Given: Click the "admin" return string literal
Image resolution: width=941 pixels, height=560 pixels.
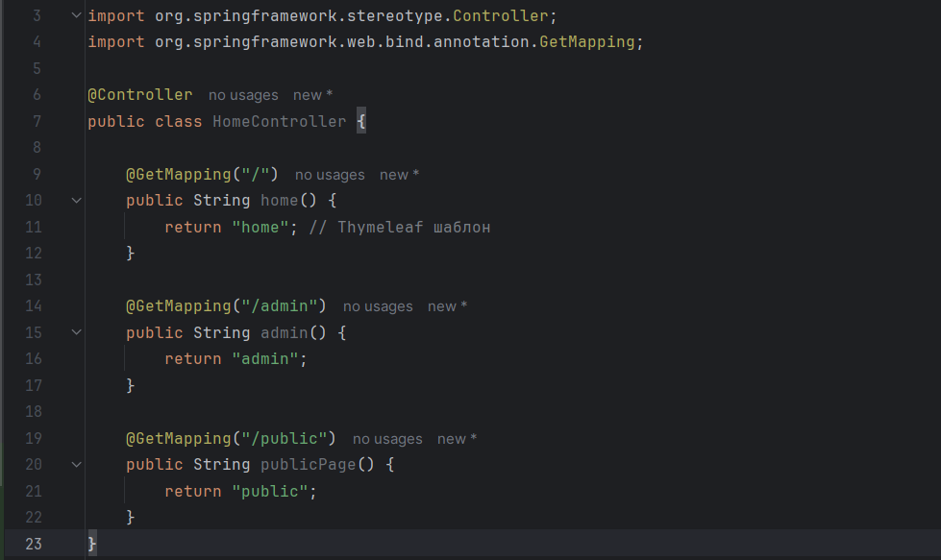Looking at the screenshot, I should tap(264, 359).
